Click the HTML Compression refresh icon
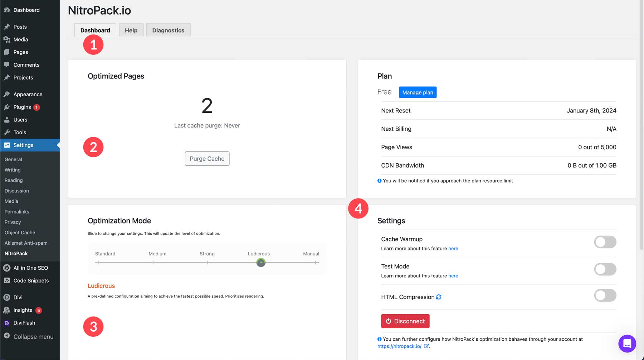Viewport: 644px width, 360px height. click(x=439, y=297)
